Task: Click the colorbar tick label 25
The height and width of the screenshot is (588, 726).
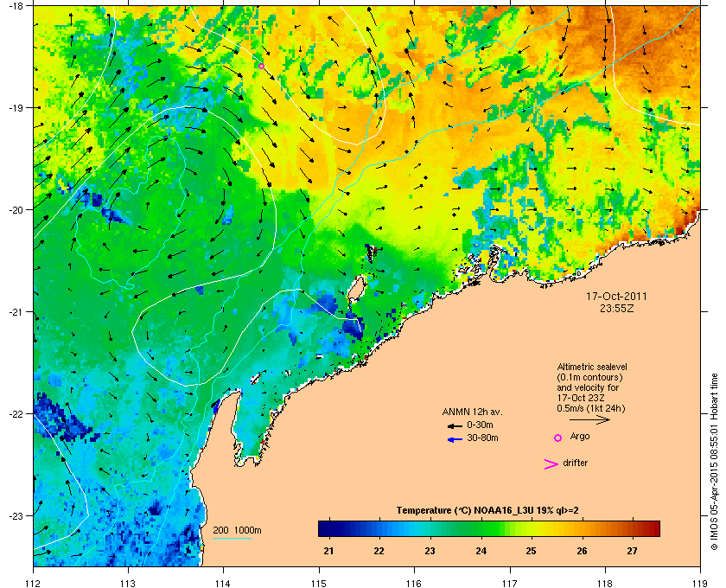Action: (x=531, y=552)
